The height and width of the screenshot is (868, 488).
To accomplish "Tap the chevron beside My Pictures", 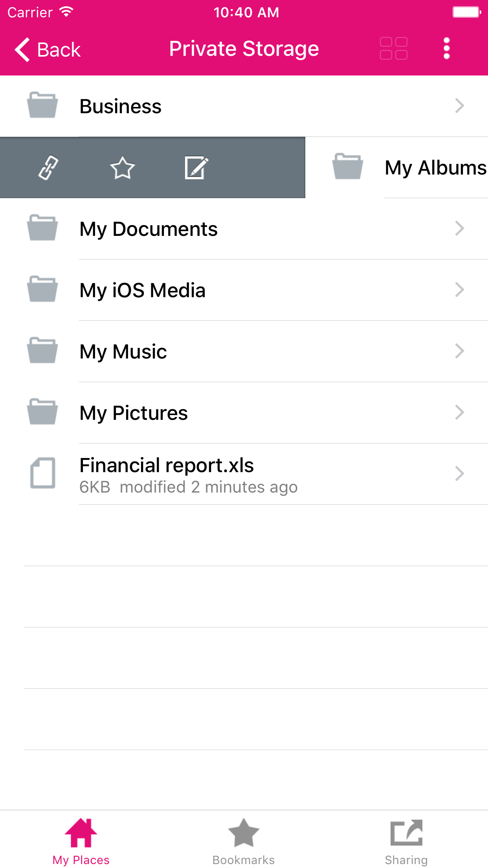I will [459, 412].
